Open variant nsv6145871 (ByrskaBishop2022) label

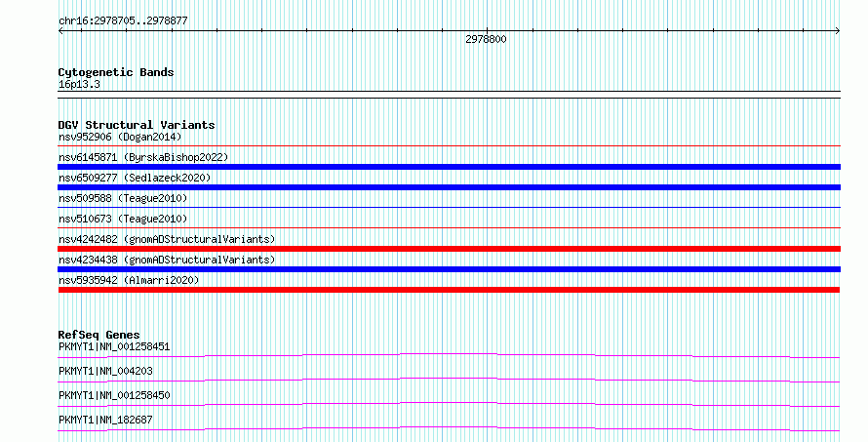pyautogui.click(x=143, y=157)
